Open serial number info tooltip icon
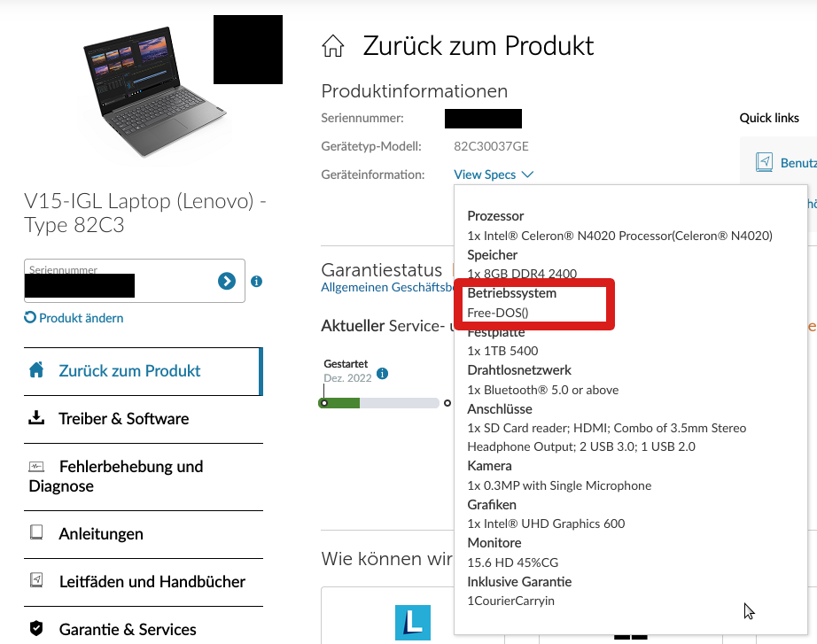Screen dimensions: 817x644 pyautogui.click(x=256, y=282)
